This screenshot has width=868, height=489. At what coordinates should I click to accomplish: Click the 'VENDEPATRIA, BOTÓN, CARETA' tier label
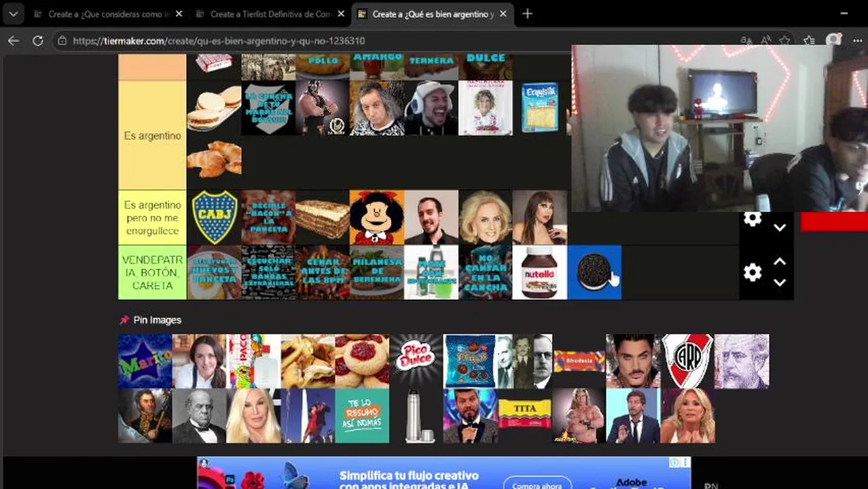pos(152,272)
